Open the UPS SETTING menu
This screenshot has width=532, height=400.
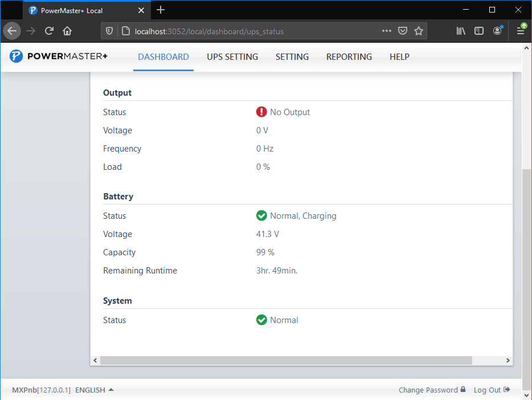232,57
